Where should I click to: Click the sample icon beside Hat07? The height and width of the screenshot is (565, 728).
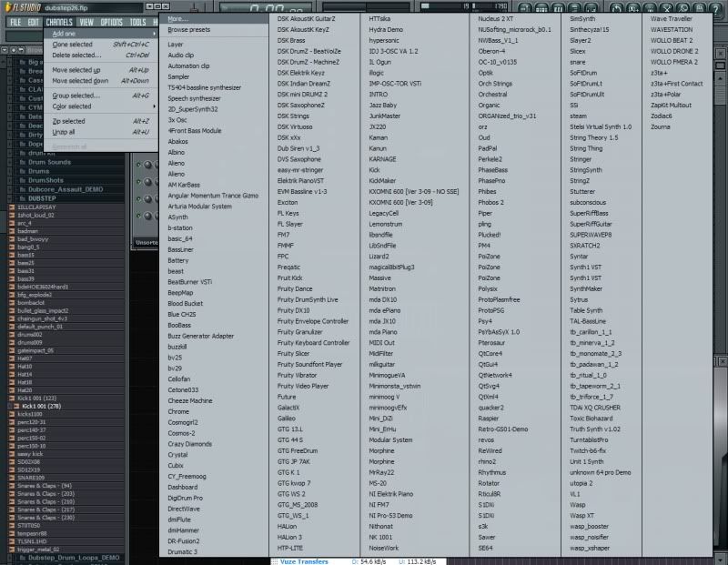(x=12, y=358)
